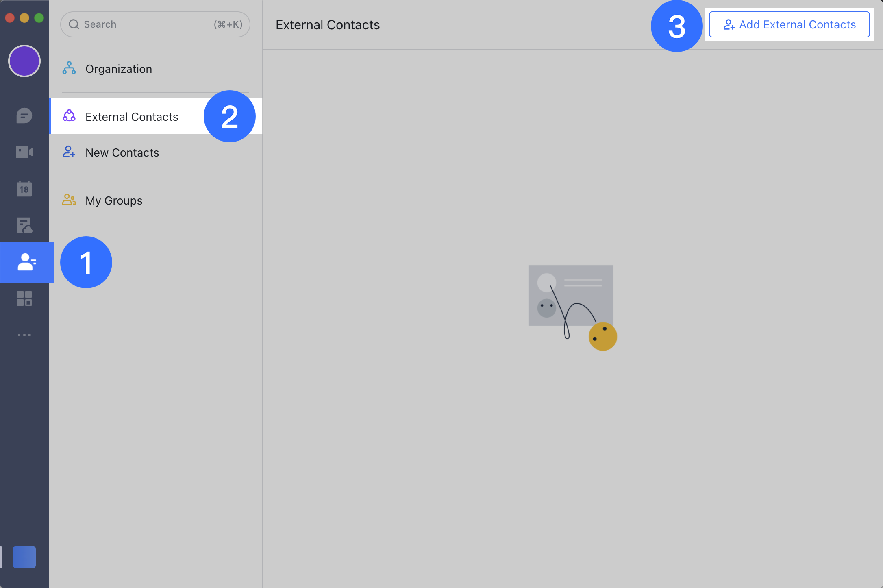Open the Calendar icon showing 18
Image resolution: width=883 pixels, height=588 pixels.
(x=24, y=189)
